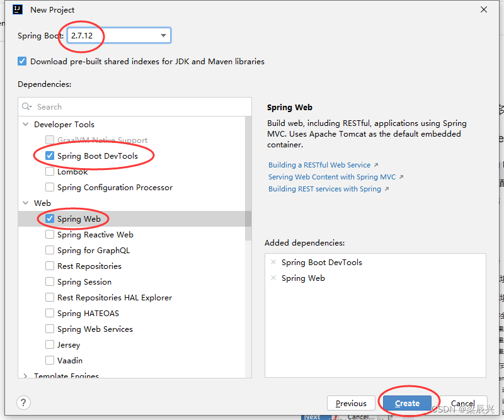
Task: Enable Spring for GraphQL checkbox
Action: (x=50, y=250)
